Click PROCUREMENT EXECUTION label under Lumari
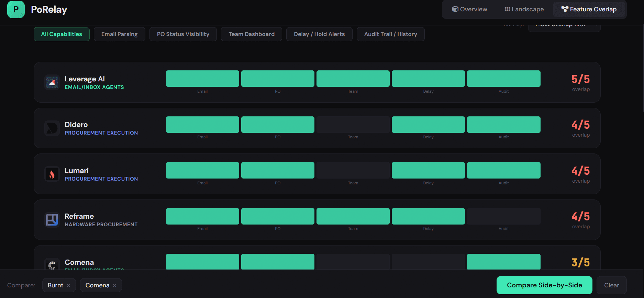The height and width of the screenshot is (298, 644). (101, 179)
